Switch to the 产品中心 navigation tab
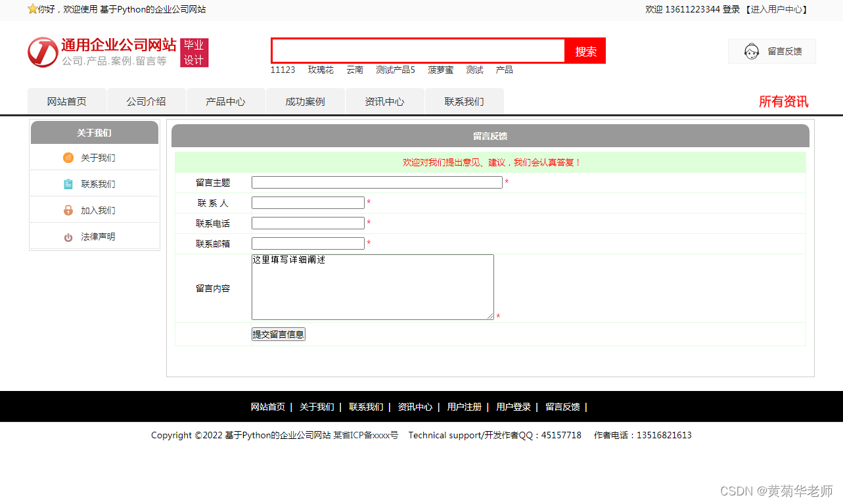 pyautogui.click(x=225, y=101)
